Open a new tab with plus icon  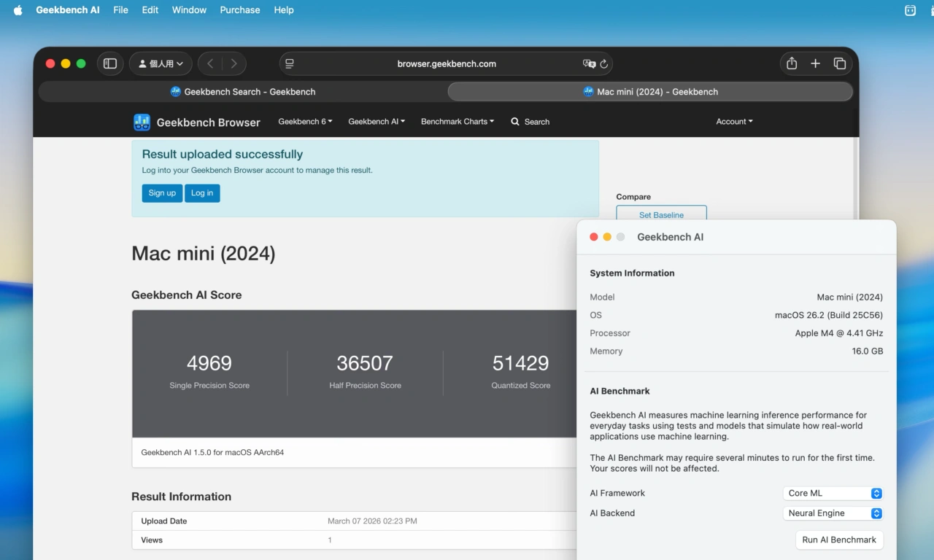[816, 63]
